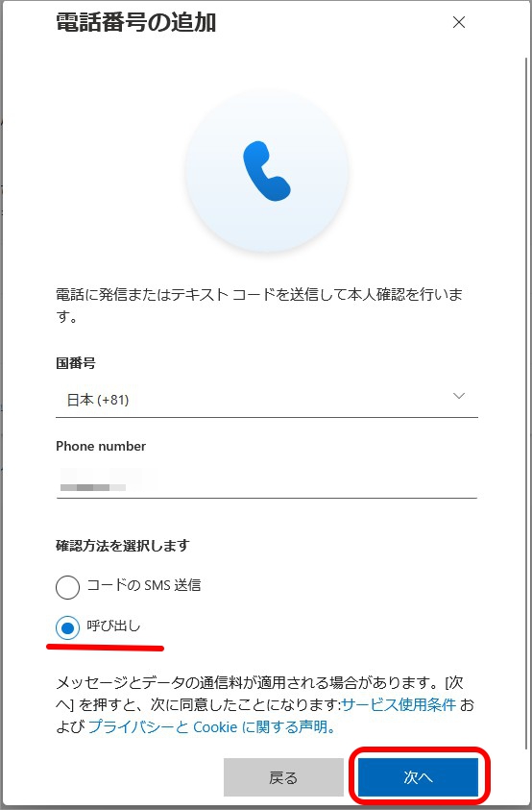Select the 呼び出し radio circle
This screenshot has width=532, height=810.
point(67,627)
